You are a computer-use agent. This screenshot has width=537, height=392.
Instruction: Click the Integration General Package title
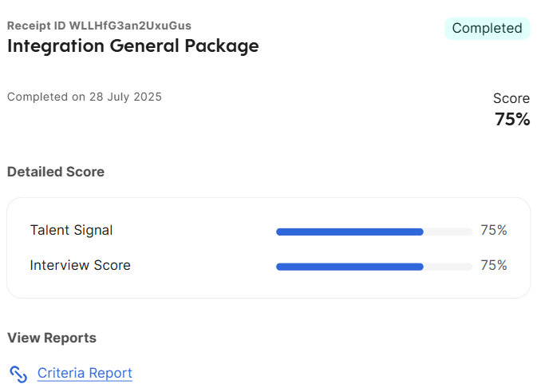coord(133,46)
